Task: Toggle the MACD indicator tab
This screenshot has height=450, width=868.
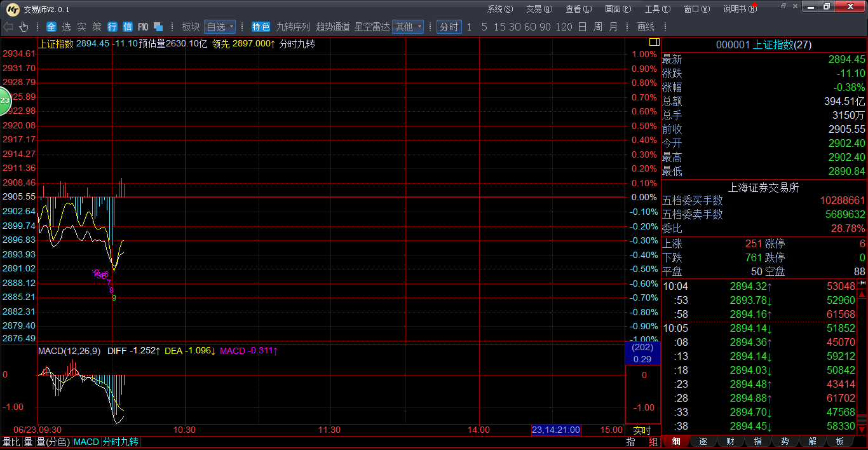Action: coord(86,442)
